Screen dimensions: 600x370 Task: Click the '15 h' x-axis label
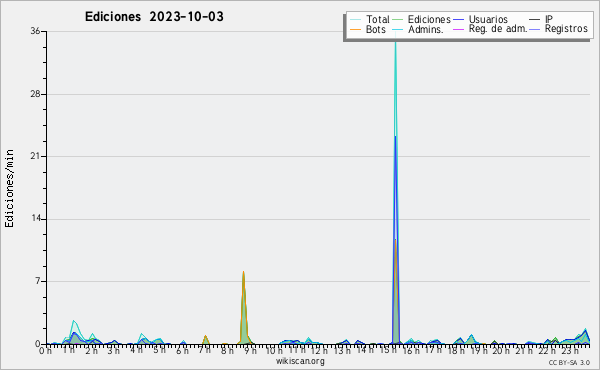tap(388, 350)
